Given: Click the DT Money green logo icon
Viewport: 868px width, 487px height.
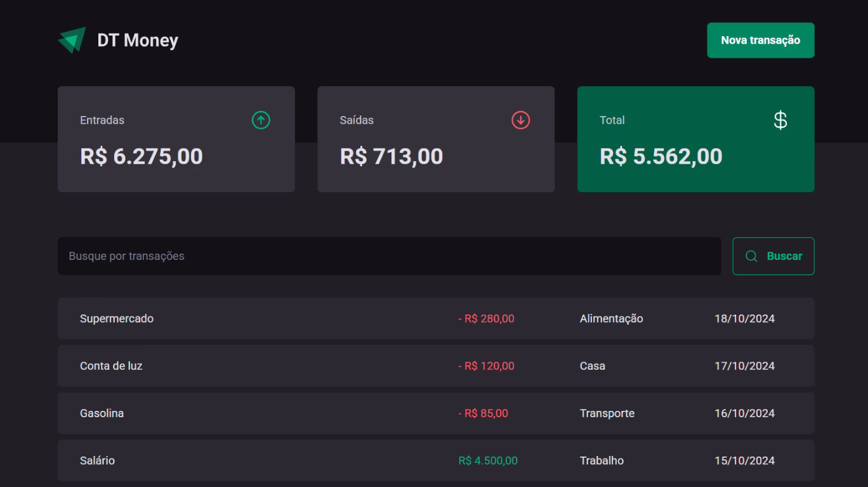Looking at the screenshot, I should click(x=72, y=40).
